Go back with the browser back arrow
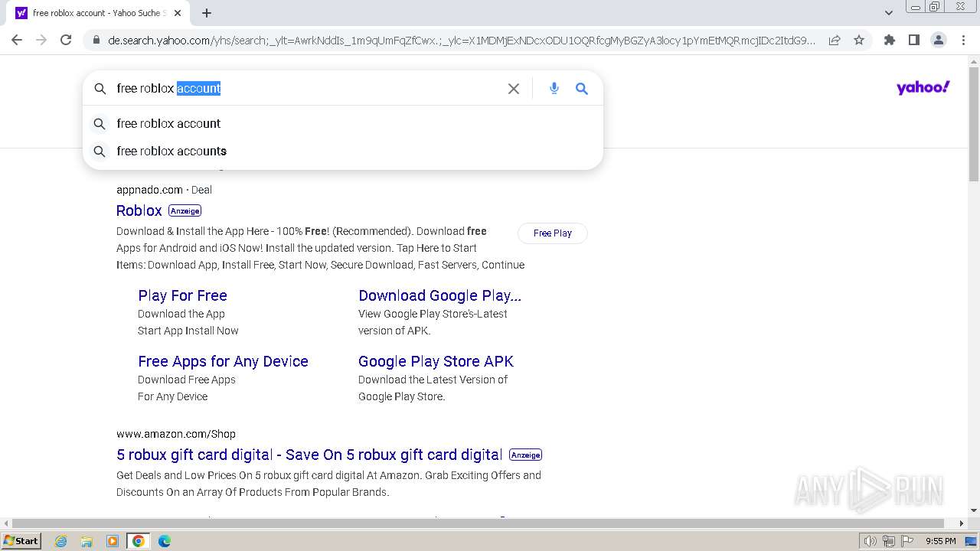The height and width of the screenshot is (551, 980). pos(17,40)
